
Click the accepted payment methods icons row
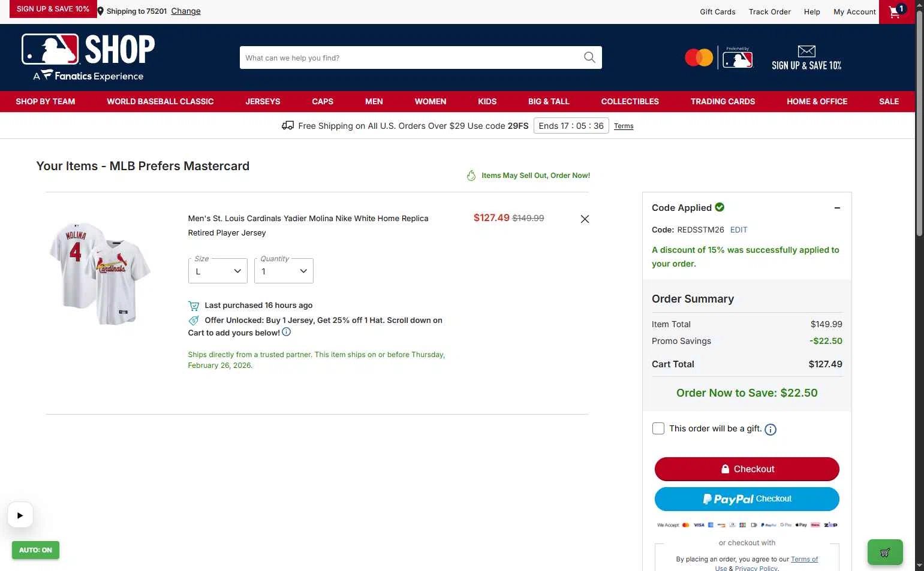747,525
